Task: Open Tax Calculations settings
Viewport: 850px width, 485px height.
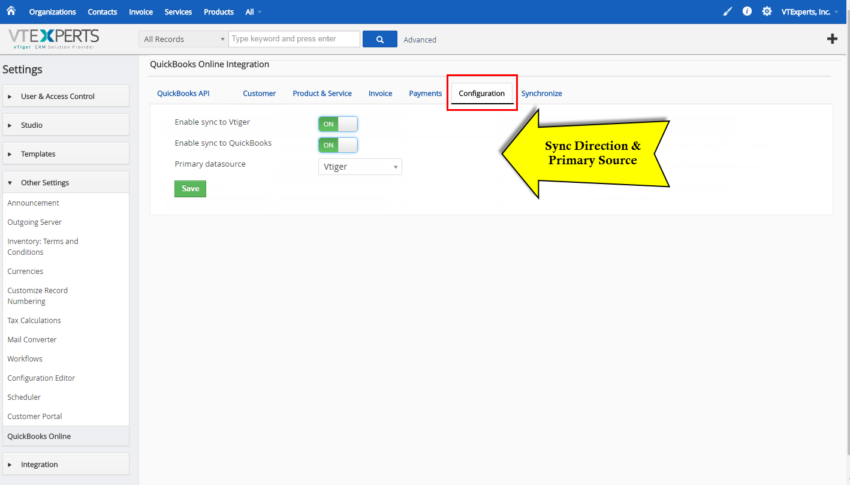Action: tap(34, 320)
